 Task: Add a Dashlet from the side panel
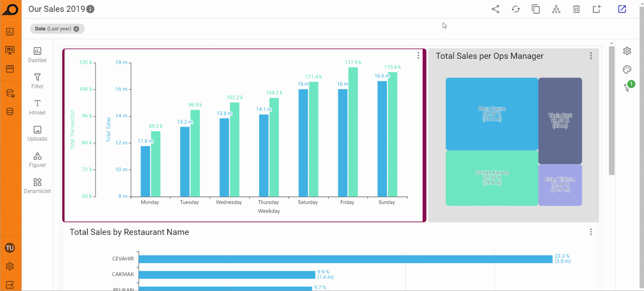tap(37, 55)
